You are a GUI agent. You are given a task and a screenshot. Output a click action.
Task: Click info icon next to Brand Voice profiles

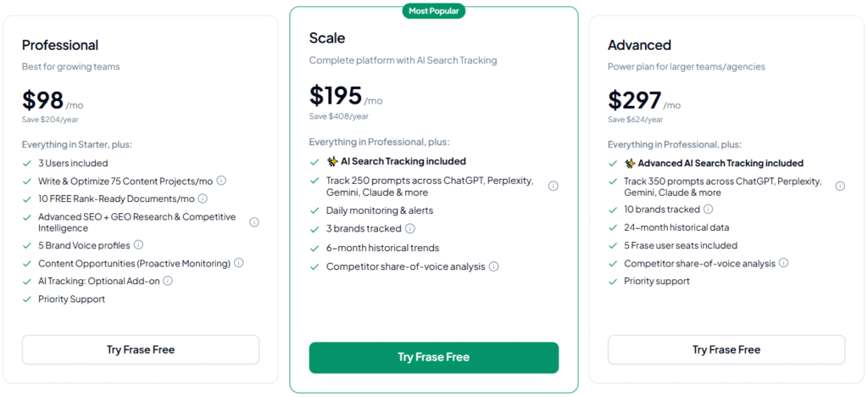[x=138, y=245]
